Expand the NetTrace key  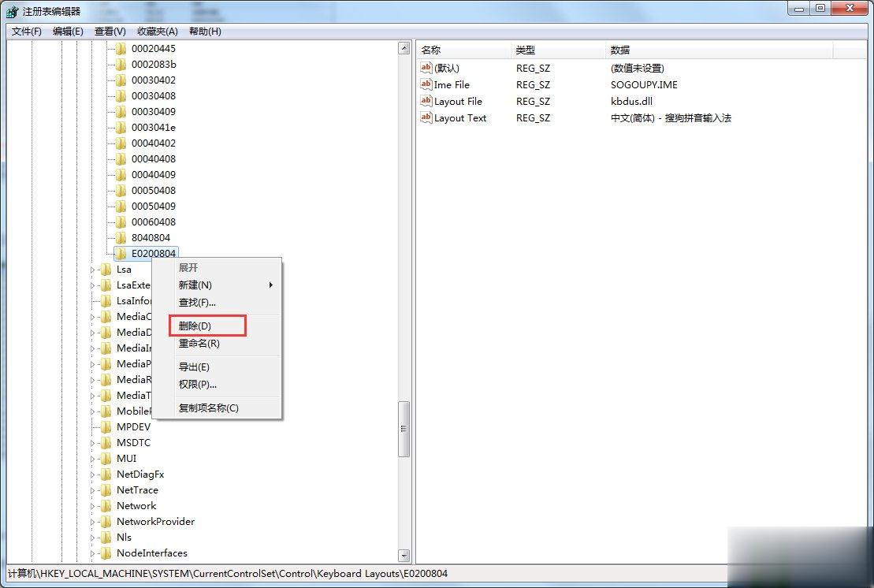tap(92, 490)
